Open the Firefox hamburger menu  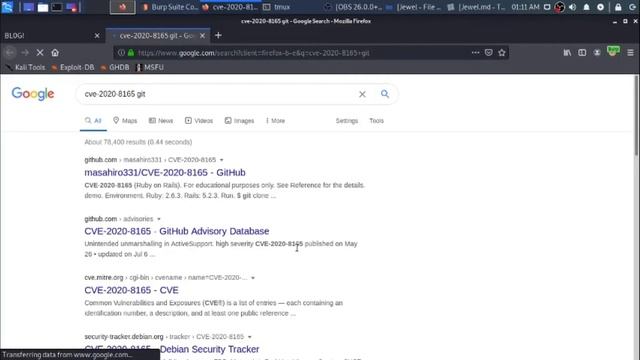(x=631, y=53)
